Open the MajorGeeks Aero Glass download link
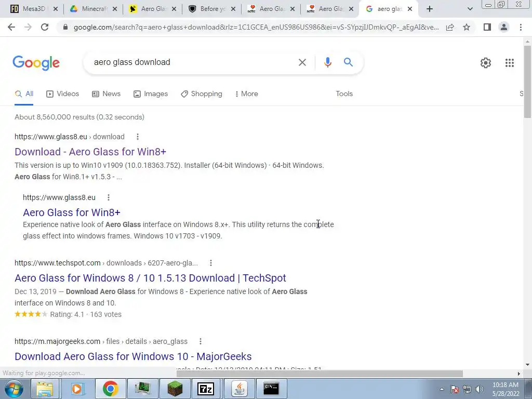The width and height of the screenshot is (532, 399). 133,356
